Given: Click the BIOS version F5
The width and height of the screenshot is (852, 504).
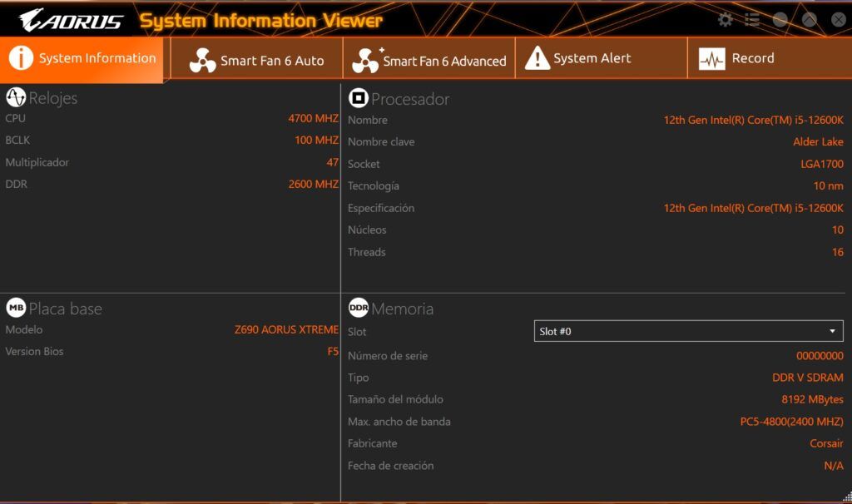Looking at the screenshot, I should tap(333, 352).
